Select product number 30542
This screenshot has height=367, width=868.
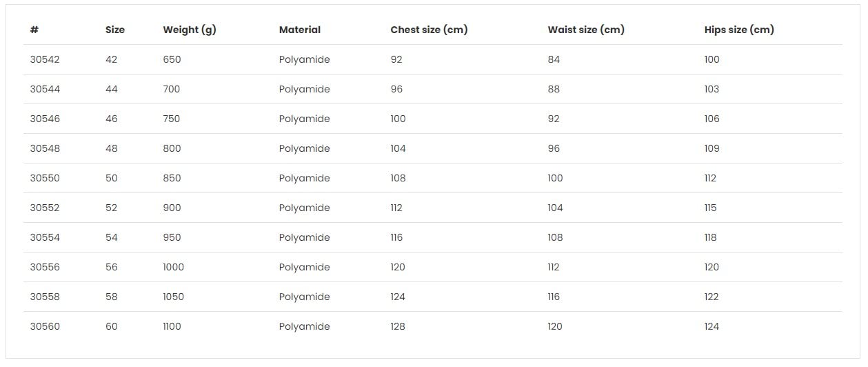[x=45, y=59]
